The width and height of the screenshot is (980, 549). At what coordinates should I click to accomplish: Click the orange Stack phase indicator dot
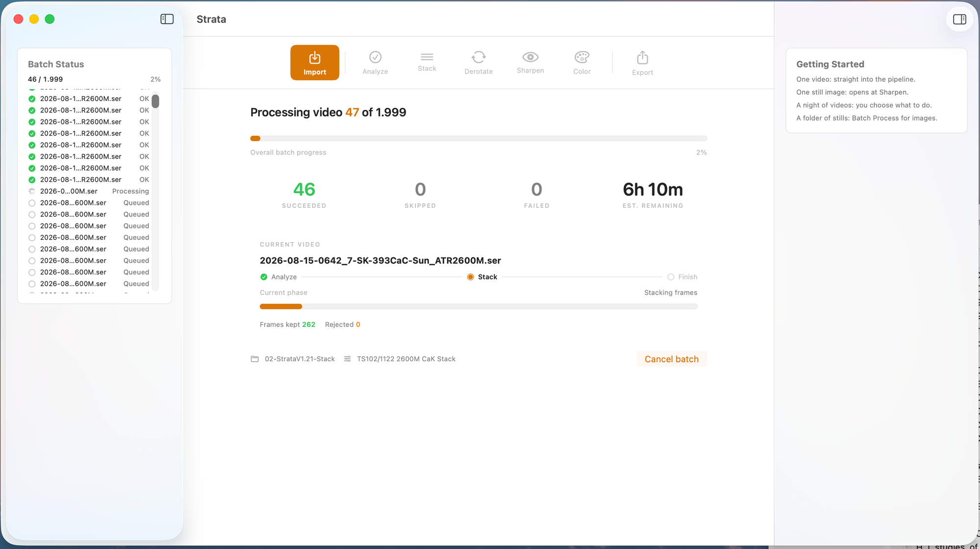(470, 277)
